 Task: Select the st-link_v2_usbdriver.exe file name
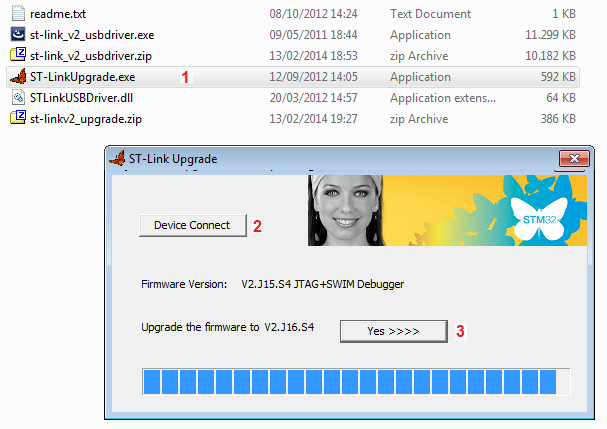[x=92, y=35]
